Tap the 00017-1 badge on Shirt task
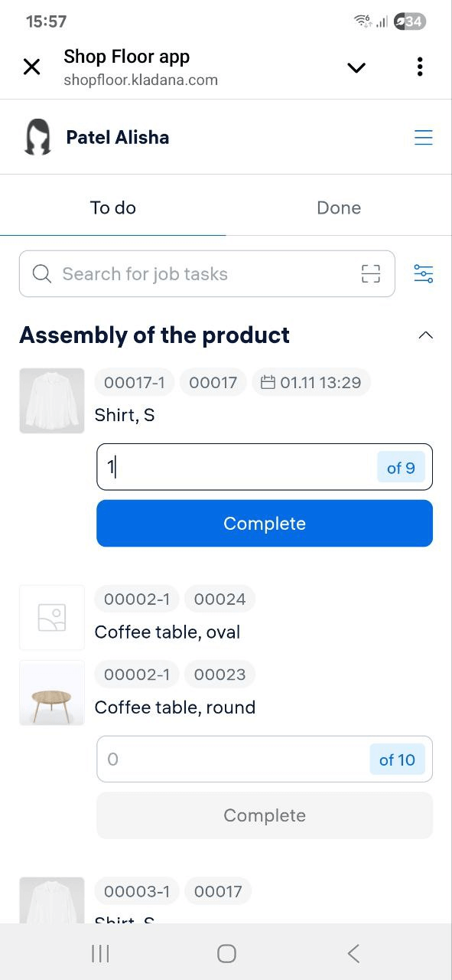 [134, 381]
